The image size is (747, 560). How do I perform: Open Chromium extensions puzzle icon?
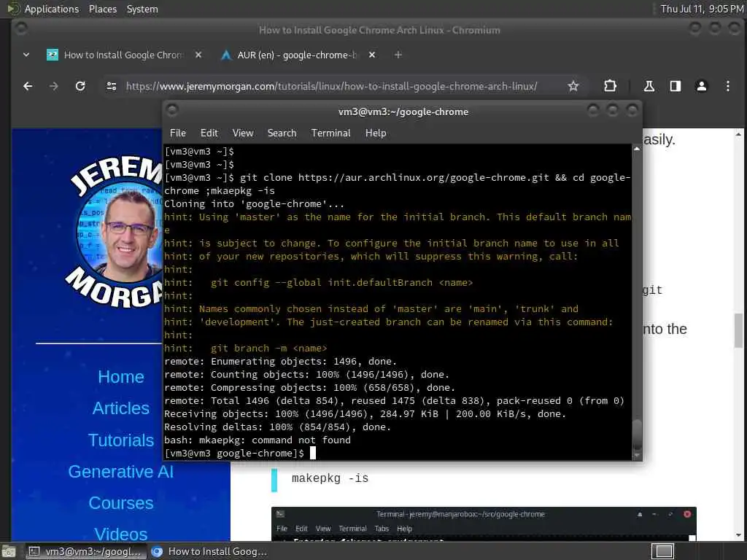610,86
